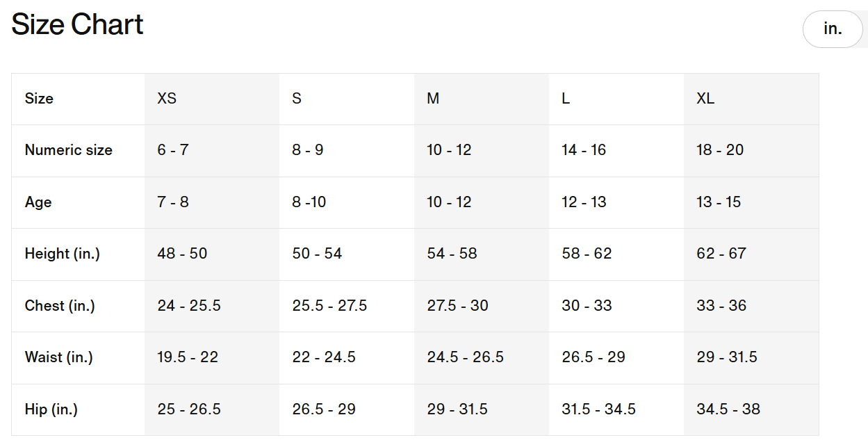Click the Size Chart heading

coord(77,25)
